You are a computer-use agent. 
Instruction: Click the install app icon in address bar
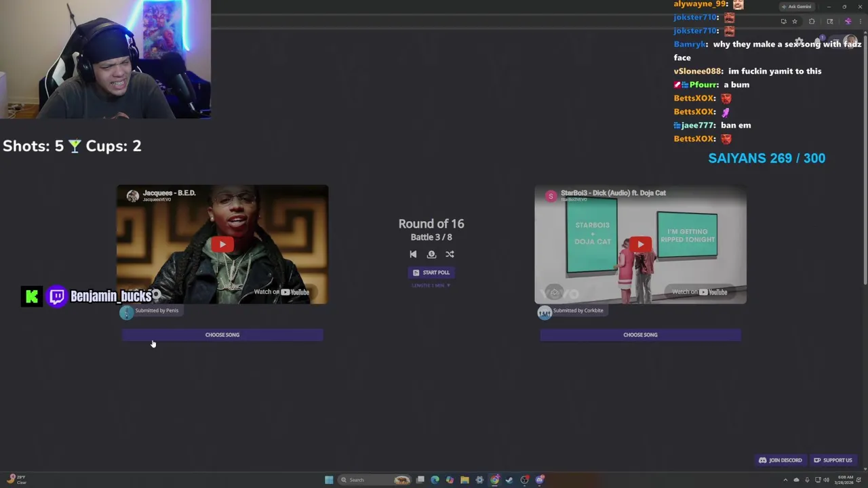784,21
